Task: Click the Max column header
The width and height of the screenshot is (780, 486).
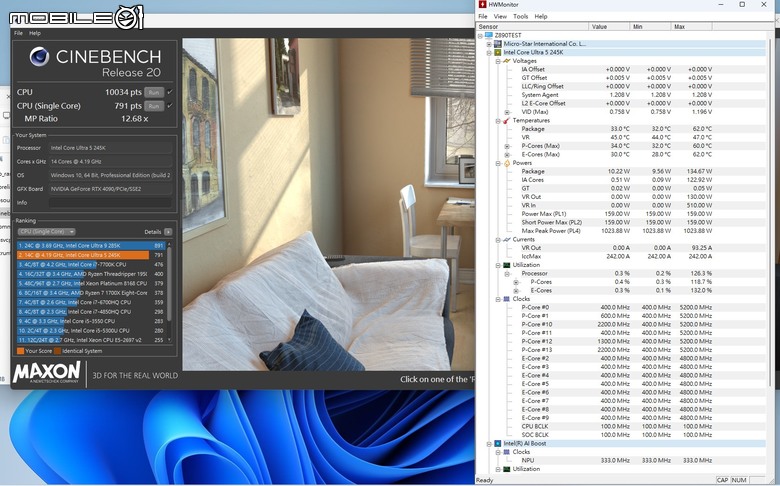Action: click(691, 26)
